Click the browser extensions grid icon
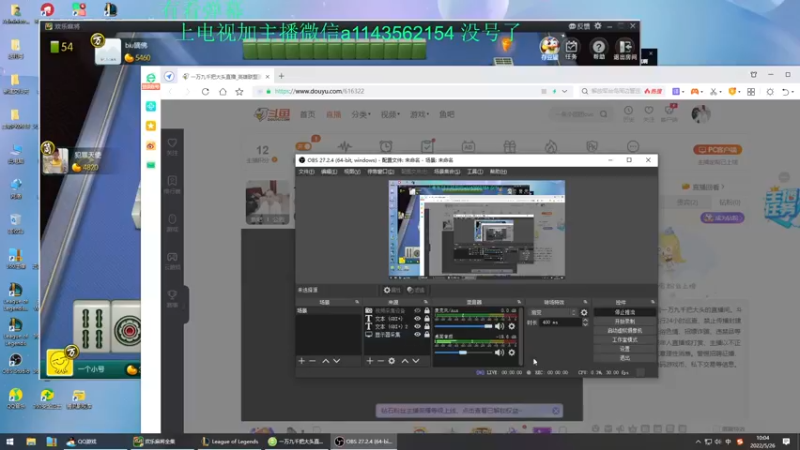This screenshot has height=450, width=800. [751, 92]
